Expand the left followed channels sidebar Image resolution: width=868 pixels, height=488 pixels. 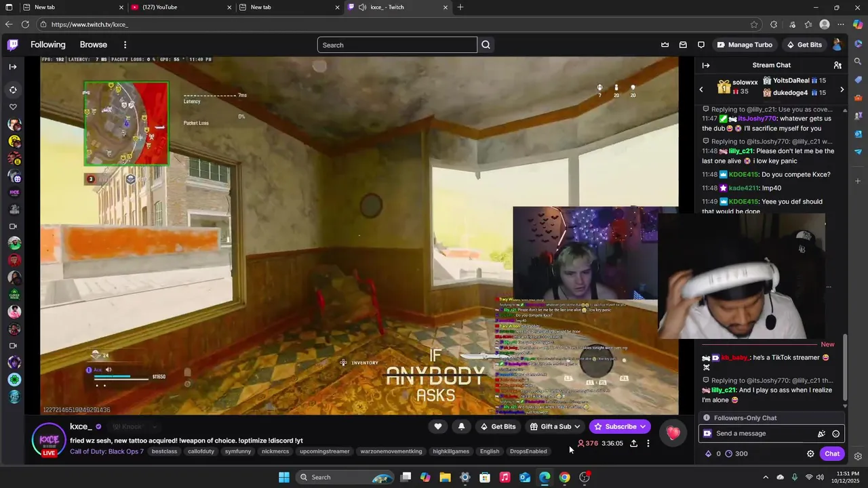click(13, 66)
